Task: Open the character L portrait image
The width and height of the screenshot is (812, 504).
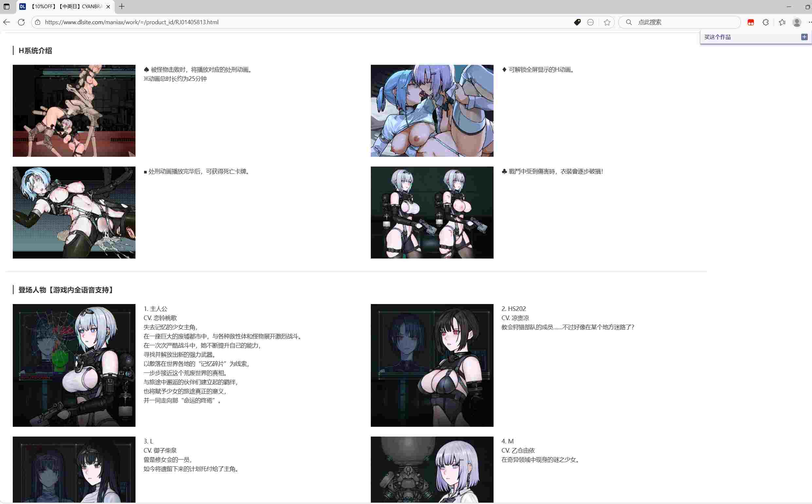Action: tap(74, 470)
